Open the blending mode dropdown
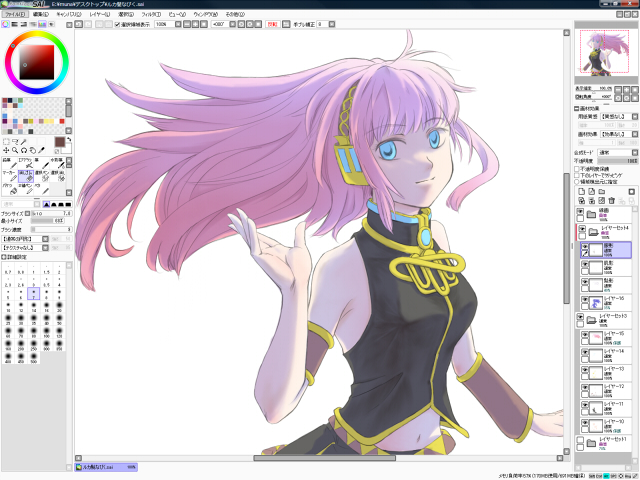 pos(635,152)
